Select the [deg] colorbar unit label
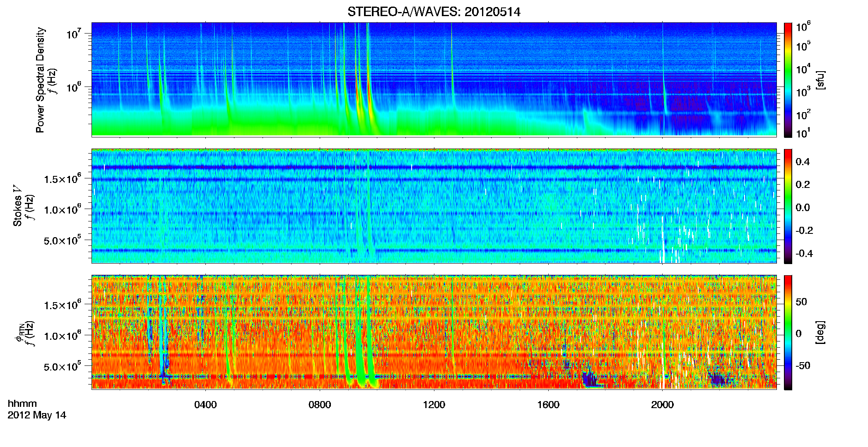 tap(820, 332)
